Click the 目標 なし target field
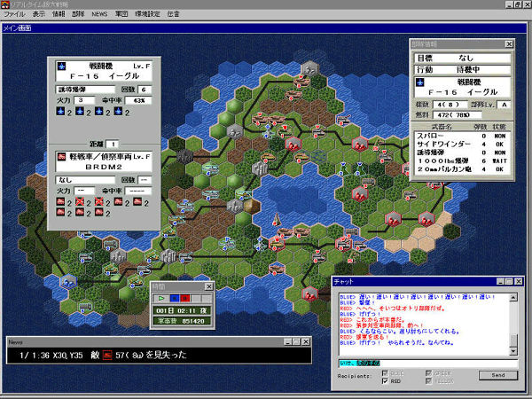 tap(463, 58)
